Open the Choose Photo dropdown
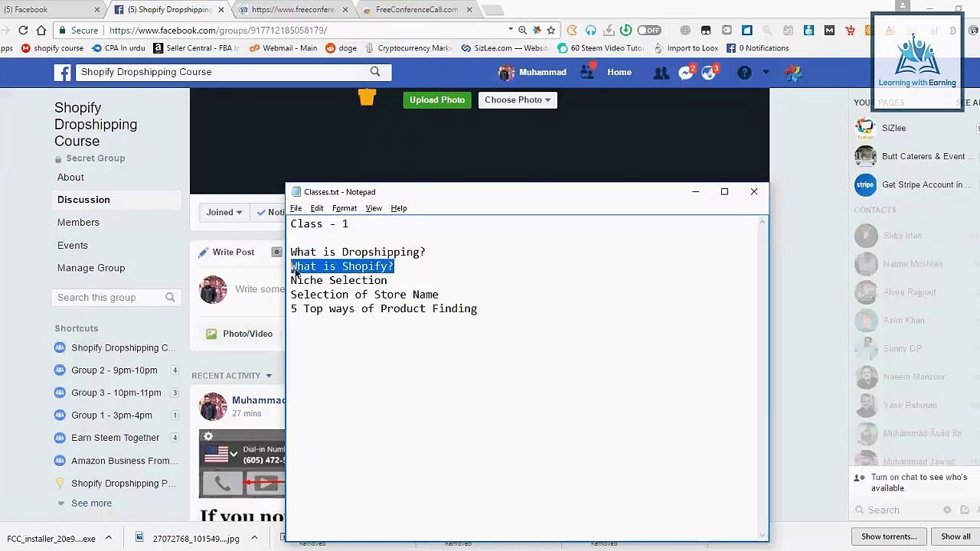This screenshot has height=551, width=980. pos(518,99)
